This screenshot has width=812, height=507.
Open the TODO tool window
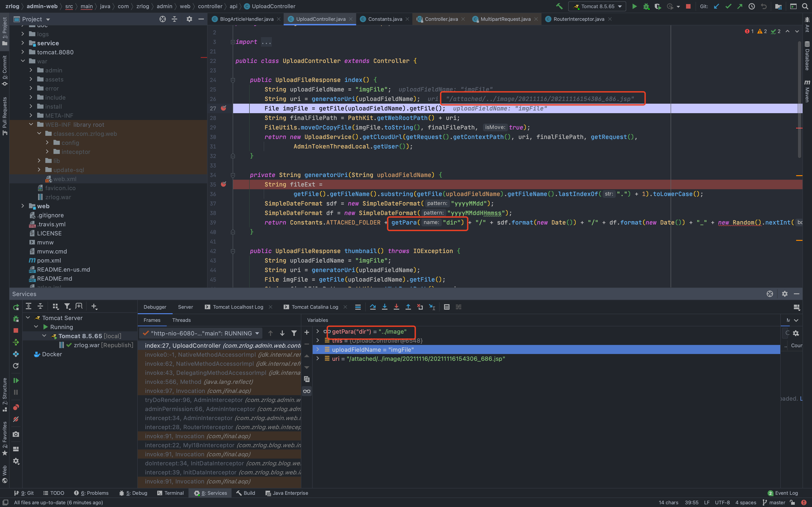pos(54,493)
